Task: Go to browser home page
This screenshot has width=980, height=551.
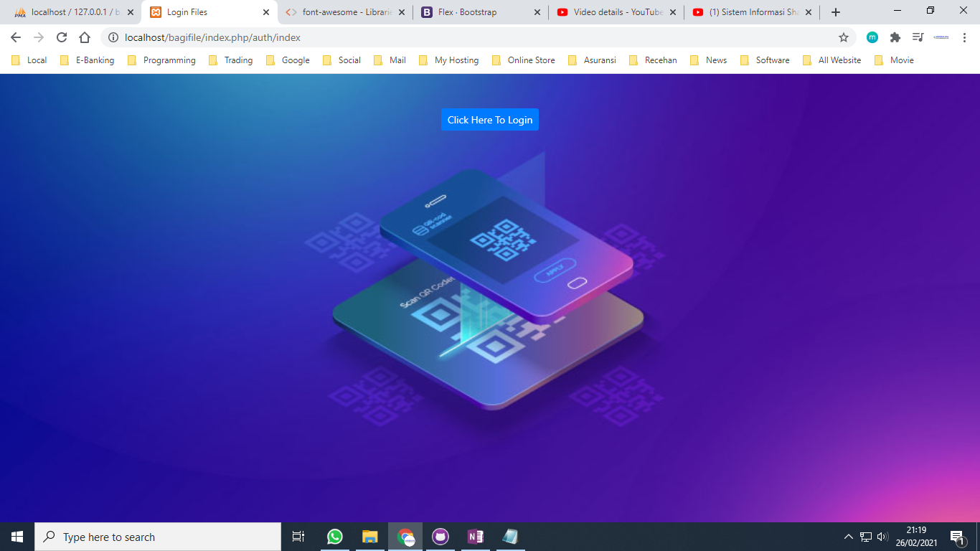Action: click(x=85, y=37)
